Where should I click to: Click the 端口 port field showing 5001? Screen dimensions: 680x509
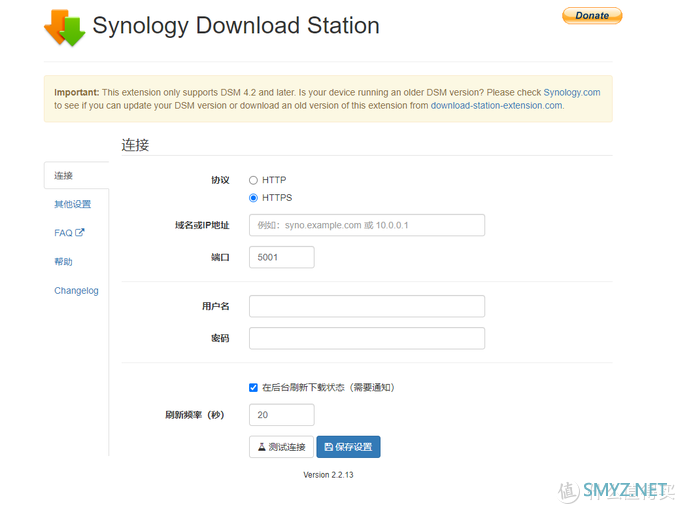281,257
